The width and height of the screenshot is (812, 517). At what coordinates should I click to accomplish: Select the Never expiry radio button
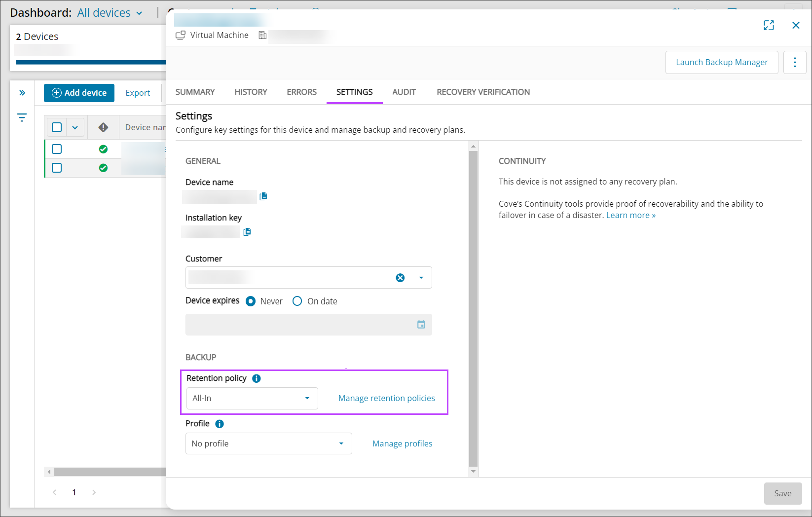(x=251, y=301)
